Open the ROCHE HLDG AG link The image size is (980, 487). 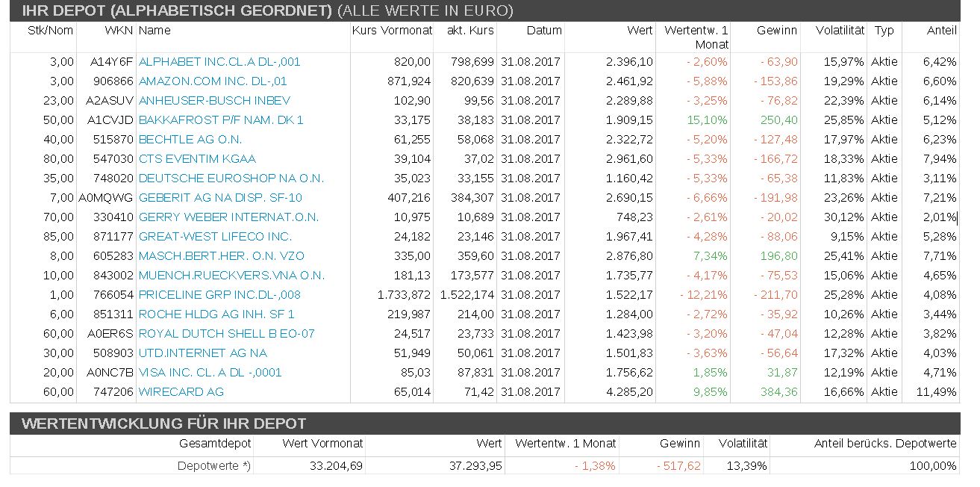tap(216, 314)
